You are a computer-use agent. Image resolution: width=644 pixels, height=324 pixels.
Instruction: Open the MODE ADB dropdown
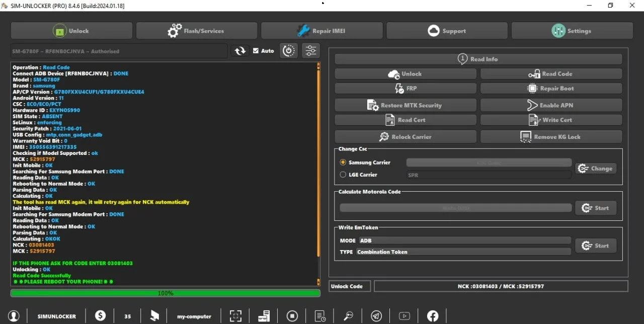pyautogui.click(x=465, y=240)
